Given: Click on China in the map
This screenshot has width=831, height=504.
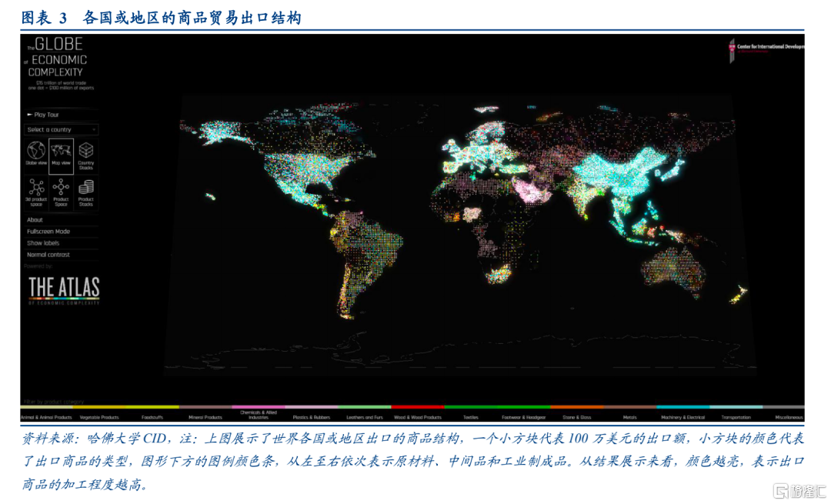Looking at the screenshot, I should click(623, 173).
